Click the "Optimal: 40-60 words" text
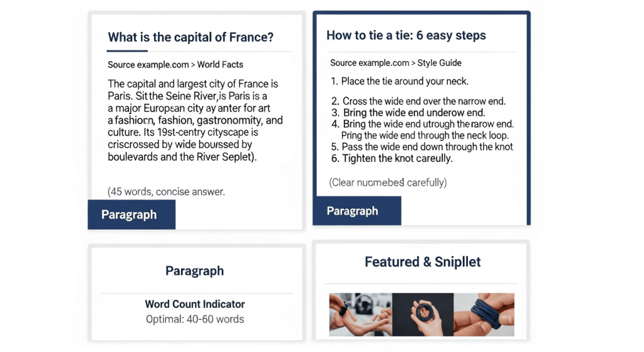This screenshot has width=644, height=352. (x=195, y=319)
